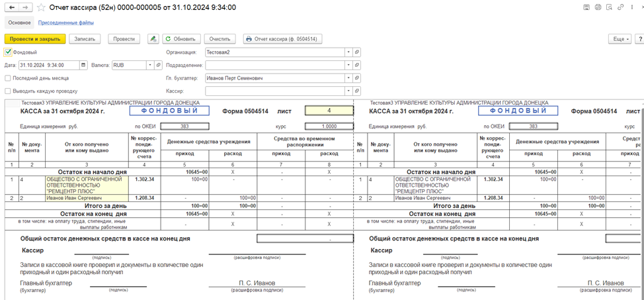Go forward with the right arrow button
The width and height of the screenshot is (644, 300).
coord(26,7)
